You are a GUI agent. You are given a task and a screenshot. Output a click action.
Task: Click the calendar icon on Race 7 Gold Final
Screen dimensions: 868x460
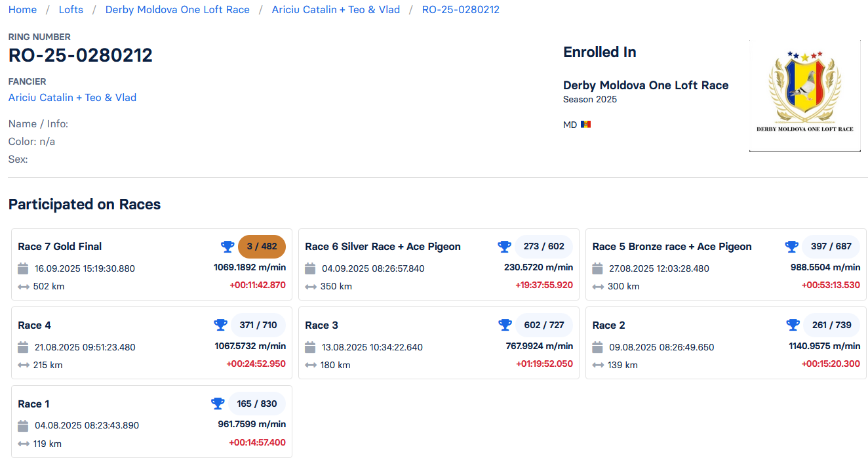(x=23, y=268)
